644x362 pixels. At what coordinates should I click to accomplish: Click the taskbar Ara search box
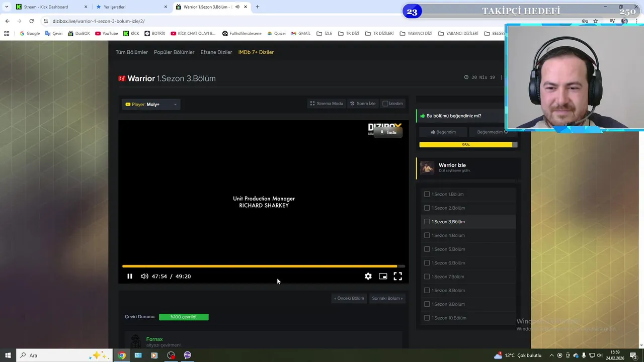[x=63, y=355]
